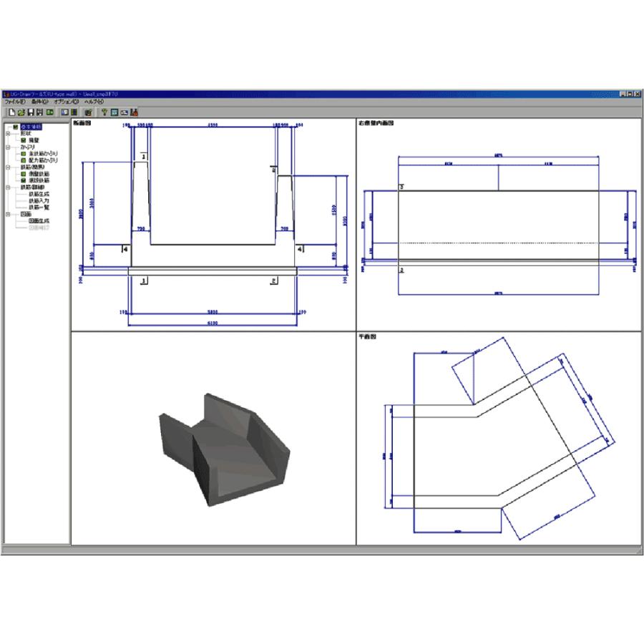Click the blue window layout toolbar icon
This screenshot has height=644, width=644.
pyautogui.click(x=65, y=112)
